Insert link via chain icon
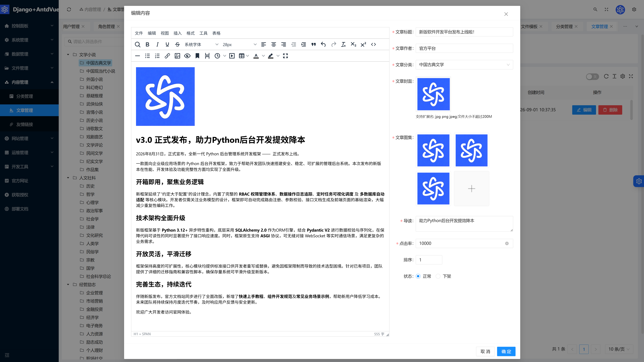This screenshot has width=644, height=362. click(x=167, y=56)
